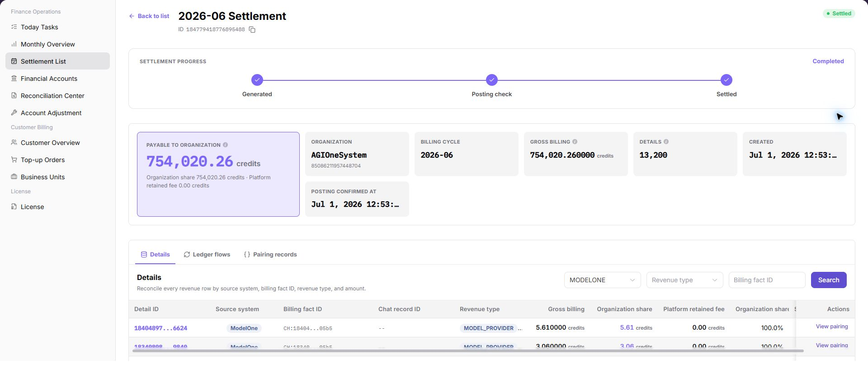Viewport: 868px width, 387px height.
Task: Click the Business Units briefcase icon
Action: (x=14, y=177)
